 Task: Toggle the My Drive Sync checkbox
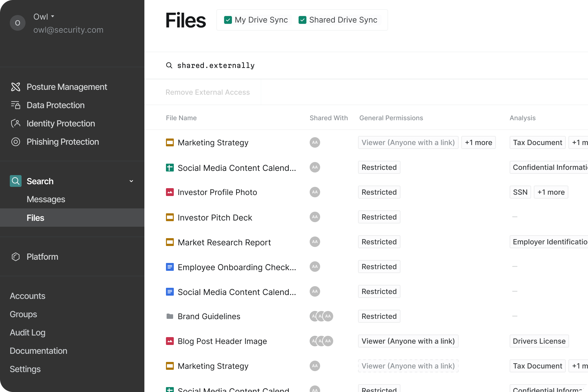(228, 20)
